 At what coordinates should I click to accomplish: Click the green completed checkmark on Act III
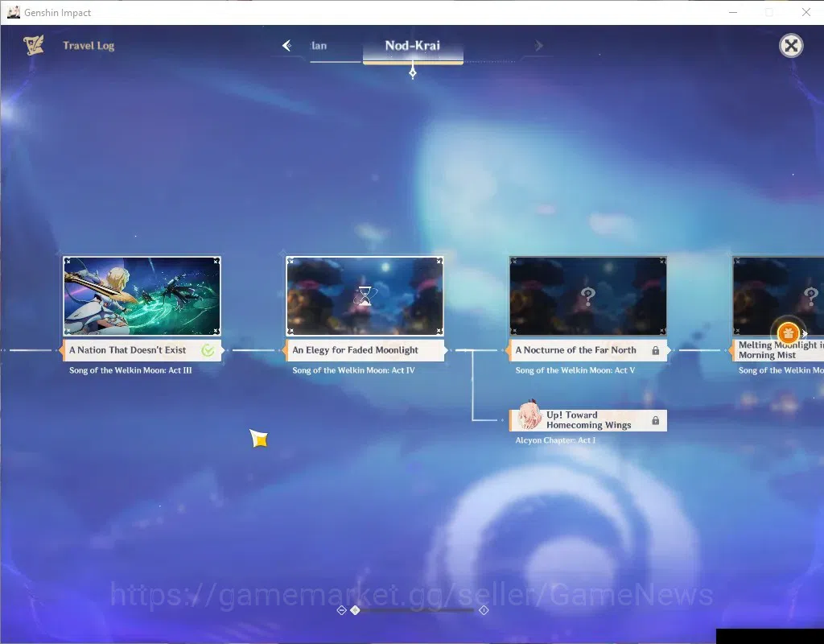[x=208, y=350]
